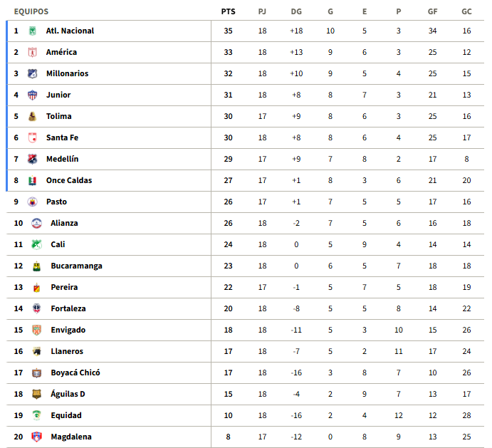Screen dimensions: 492x448
Task: Click the Envigado orange crest
Action: (x=37, y=330)
